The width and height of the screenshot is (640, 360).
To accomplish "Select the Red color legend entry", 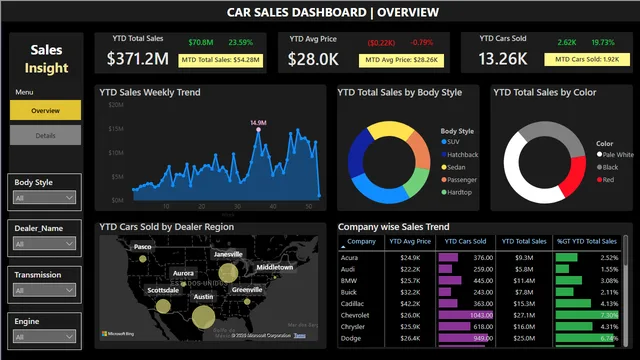I will (x=605, y=180).
